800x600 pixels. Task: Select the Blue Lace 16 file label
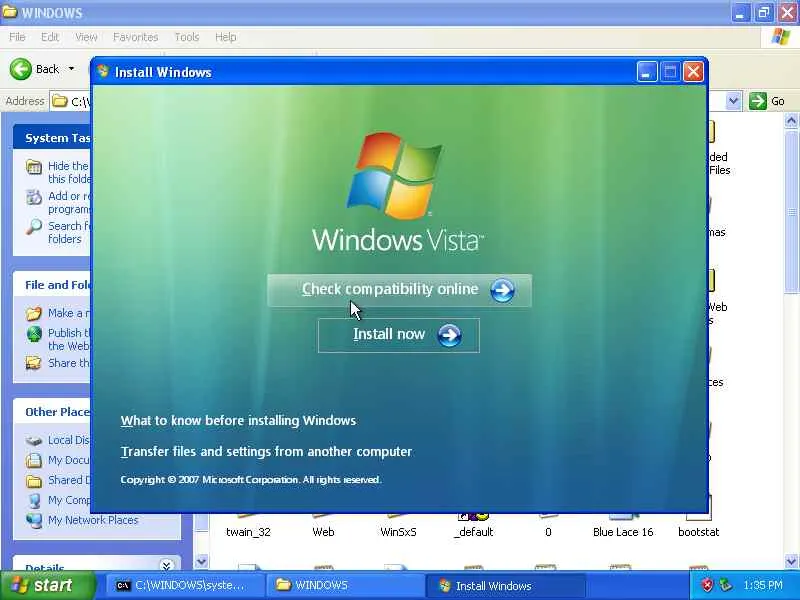click(x=623, y=532)
